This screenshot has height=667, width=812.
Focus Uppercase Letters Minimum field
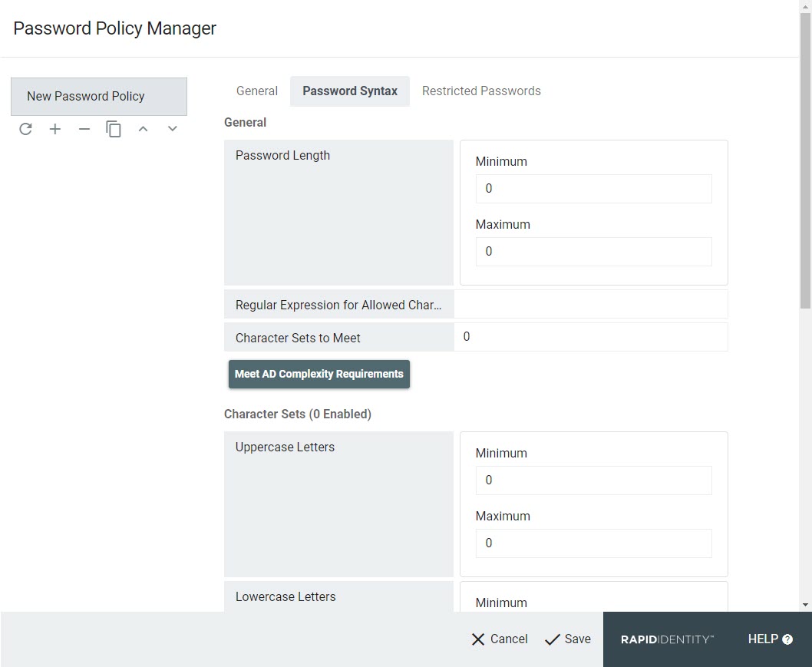click(593, 480)
